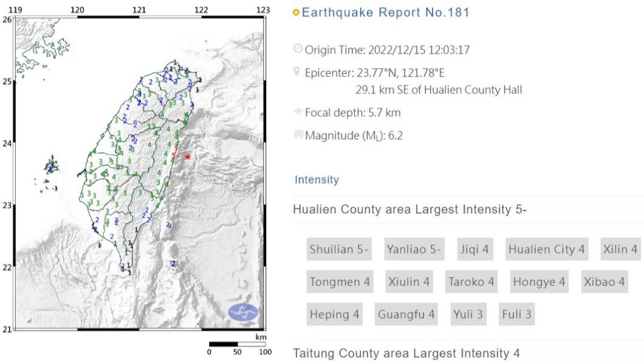Choose the Hualien City 4 station chip
644x362 pixels.
(546, 249)
